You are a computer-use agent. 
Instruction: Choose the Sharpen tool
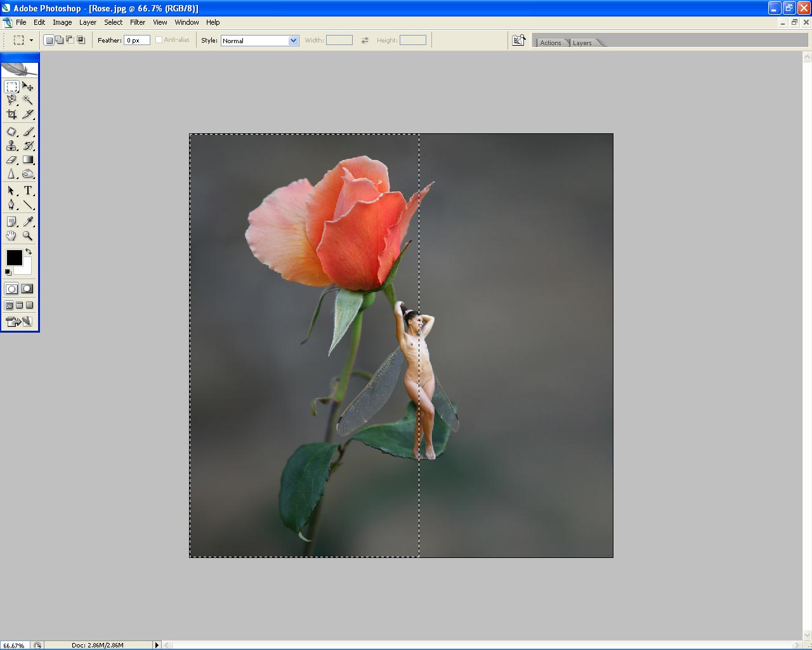[11, 174]
